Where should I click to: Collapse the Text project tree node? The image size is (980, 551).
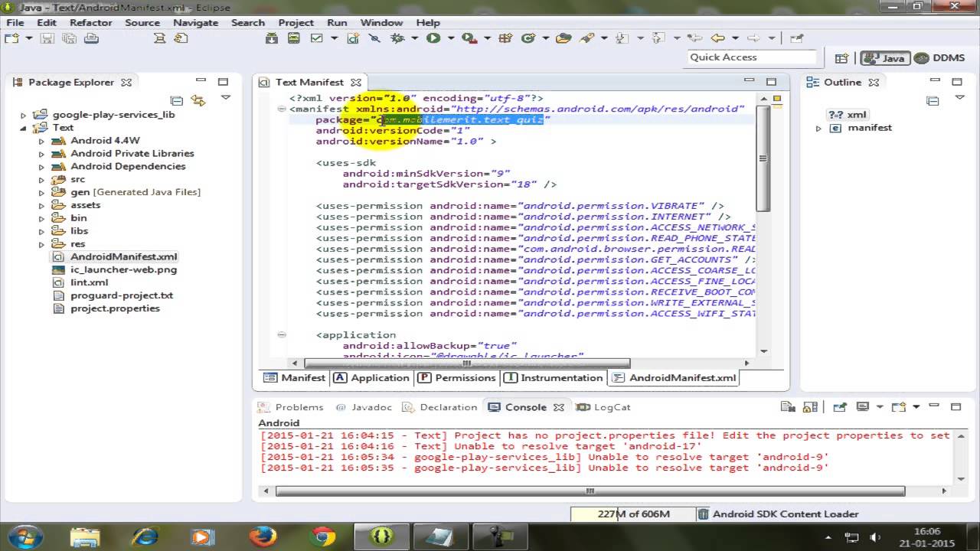[x=23, y=128]
